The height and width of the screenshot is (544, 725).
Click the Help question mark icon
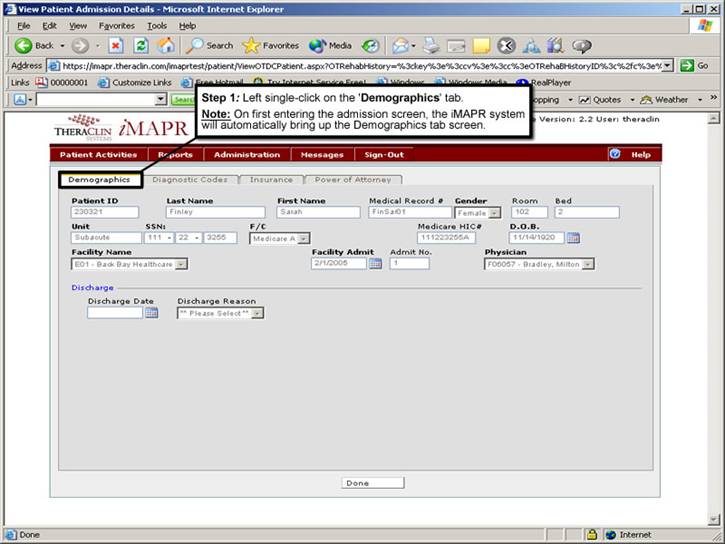(x=615, y=155)
